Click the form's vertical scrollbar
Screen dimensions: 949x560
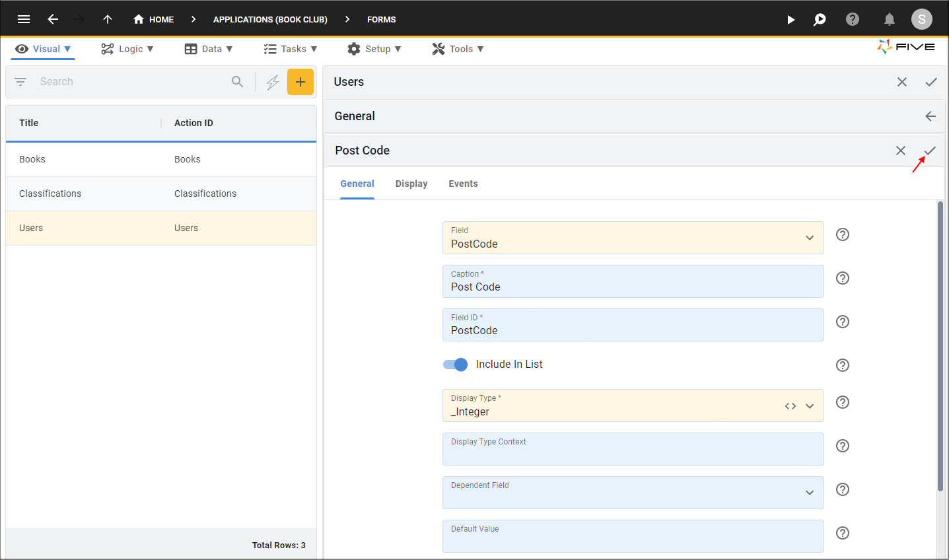coord(940,346)
